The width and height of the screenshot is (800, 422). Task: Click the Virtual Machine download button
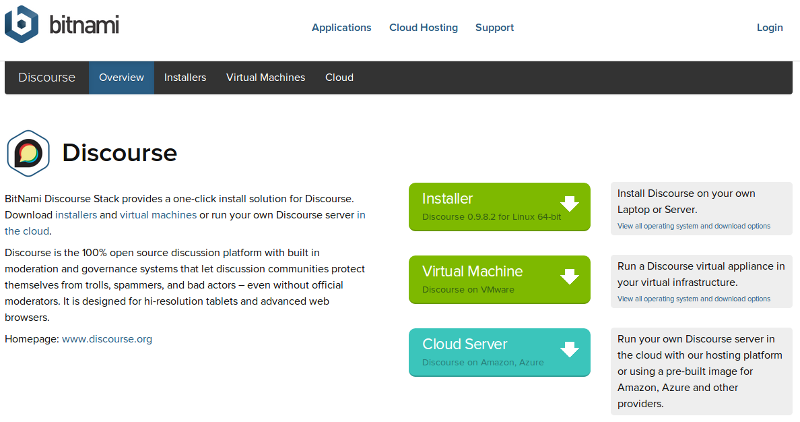pyautogui.click(x=499, y=280)
